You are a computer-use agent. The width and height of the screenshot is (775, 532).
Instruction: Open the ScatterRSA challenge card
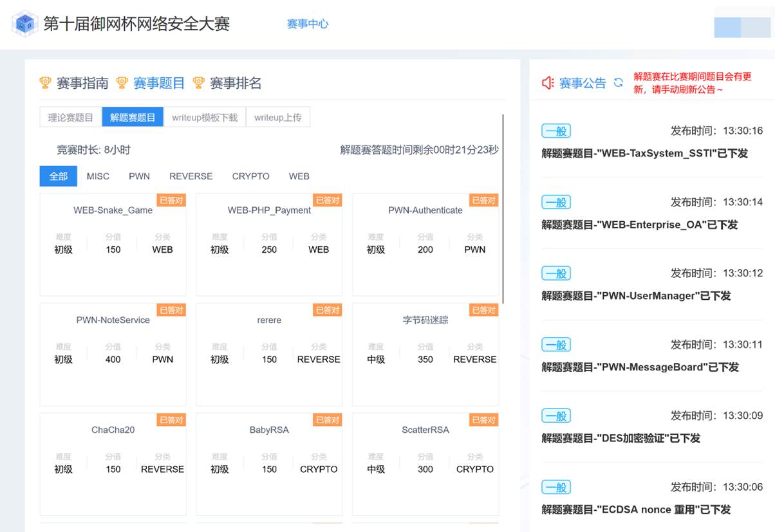425,464
